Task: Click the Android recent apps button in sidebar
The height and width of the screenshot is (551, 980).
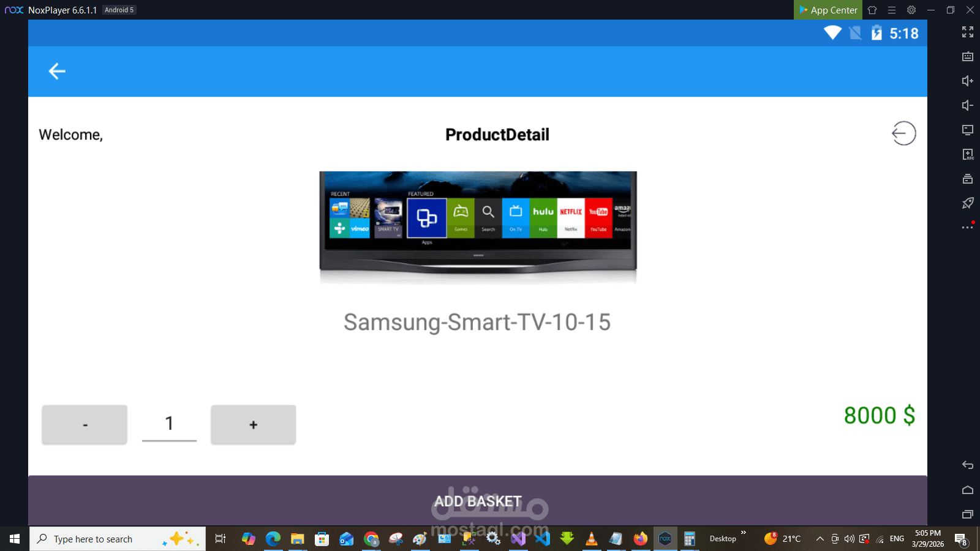Action: pyautogui.click(x=968, y=514)
